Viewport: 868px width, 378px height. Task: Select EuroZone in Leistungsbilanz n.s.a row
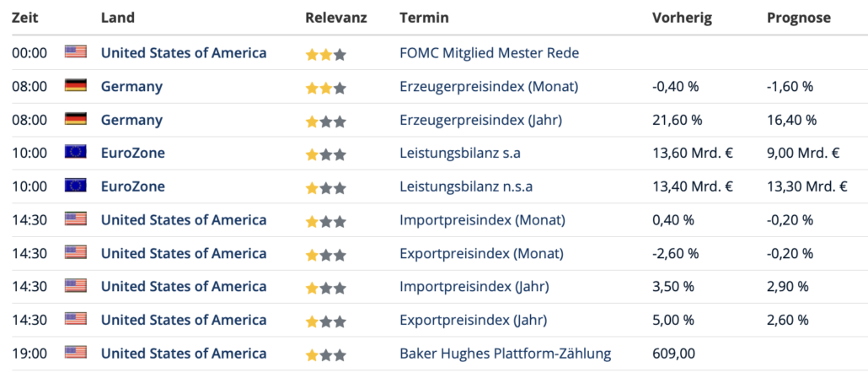click(x=133, y=186)
